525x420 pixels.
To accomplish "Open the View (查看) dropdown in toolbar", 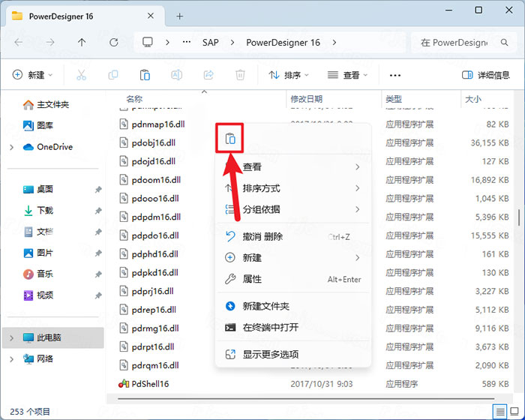I will click(347, 75).
